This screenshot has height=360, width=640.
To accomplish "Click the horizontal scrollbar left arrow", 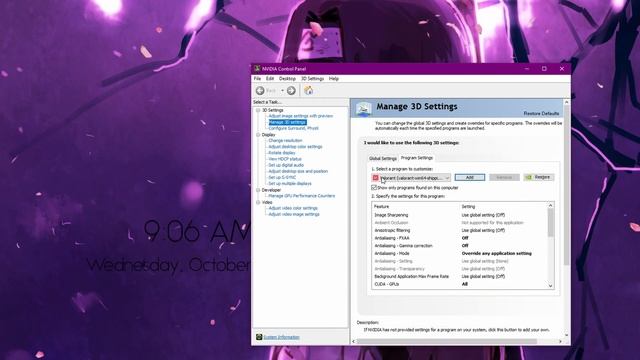I will click(353, 341).
